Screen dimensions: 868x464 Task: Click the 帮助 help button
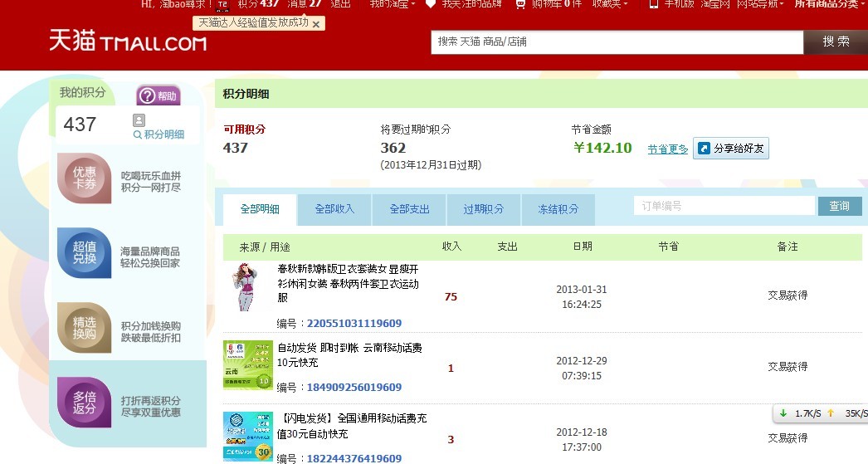pos(158,95)
